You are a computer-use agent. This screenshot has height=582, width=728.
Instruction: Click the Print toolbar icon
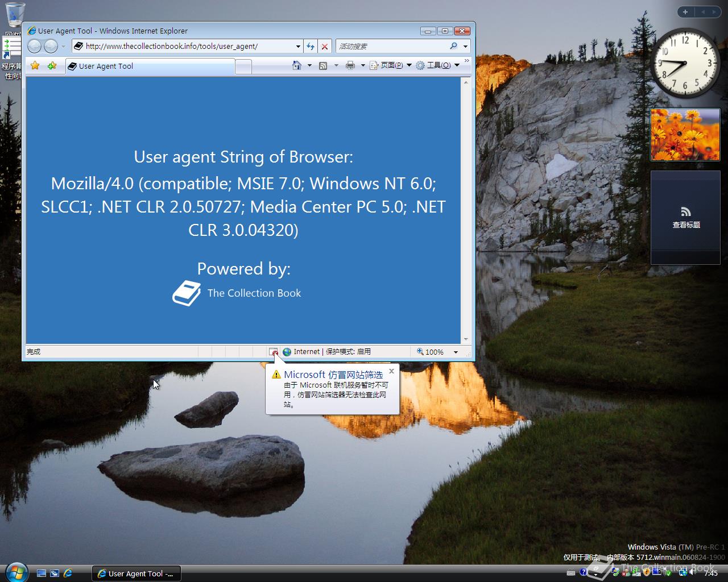point(350,65)
